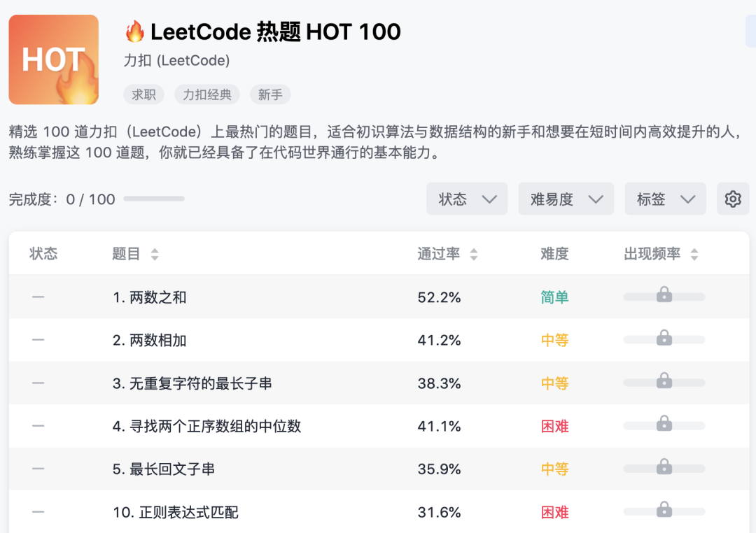
Task: Open the 标签 filter dropdown
Action: [x=665, y=199]
